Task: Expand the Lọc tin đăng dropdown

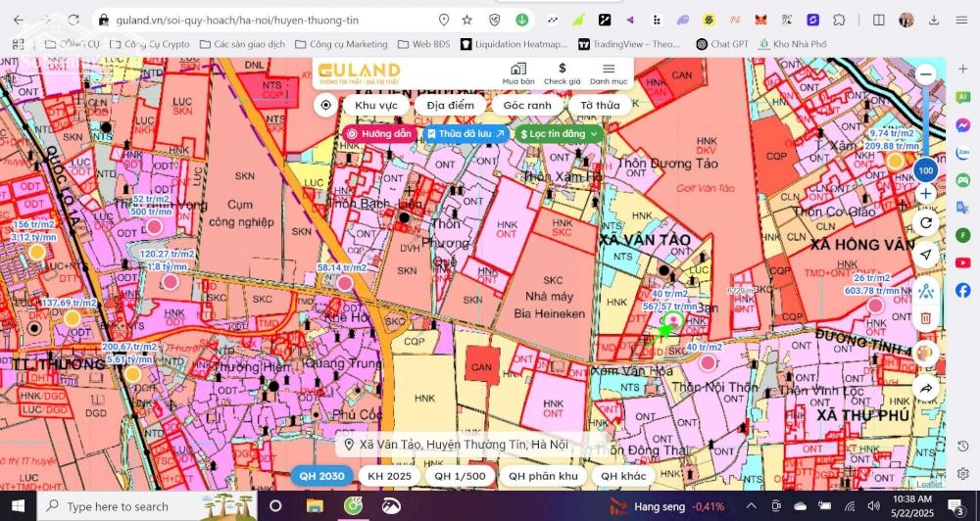Action: coord(560,133)
